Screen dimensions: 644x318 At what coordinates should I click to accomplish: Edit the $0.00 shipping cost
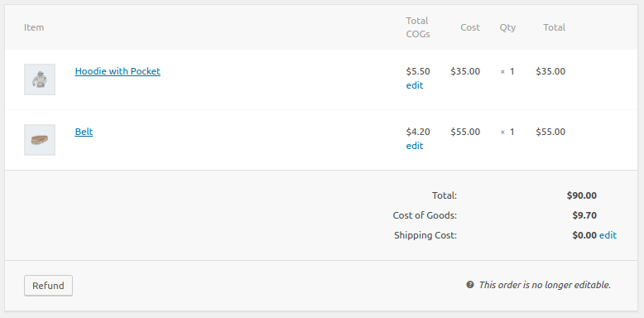point(608,235)
